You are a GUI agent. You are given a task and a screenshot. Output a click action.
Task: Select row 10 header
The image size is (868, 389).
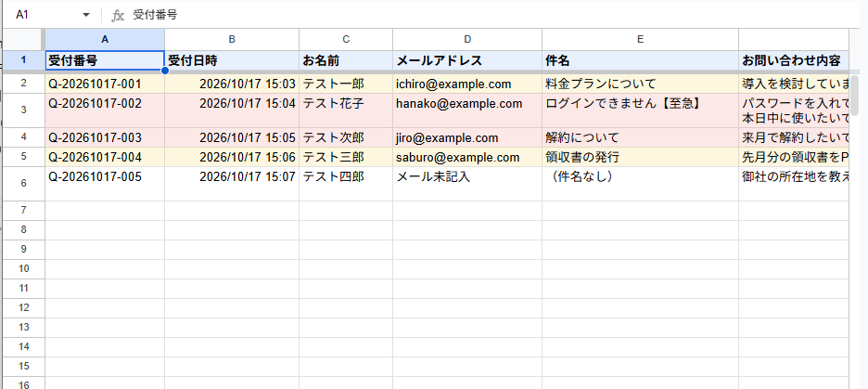point(23,268)
